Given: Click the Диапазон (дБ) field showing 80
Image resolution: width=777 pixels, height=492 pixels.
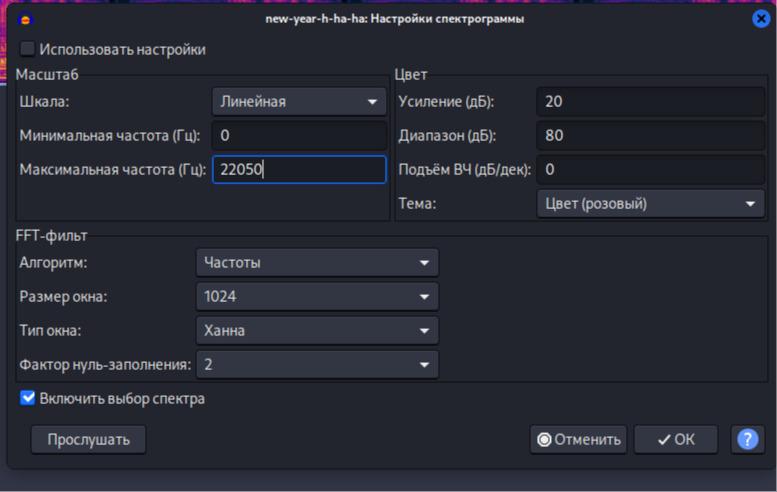Looking at the screenshot, I should 650,135.
